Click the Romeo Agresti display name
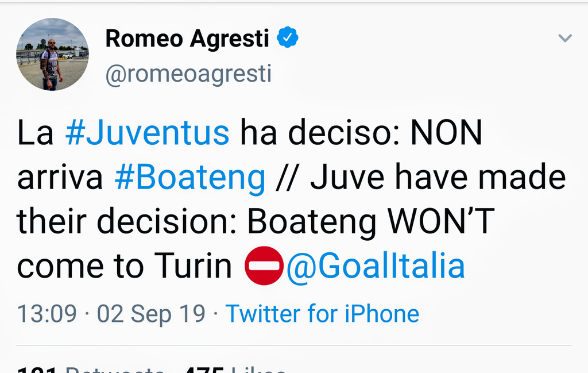The image size is (588, 373). coord(187,39)
